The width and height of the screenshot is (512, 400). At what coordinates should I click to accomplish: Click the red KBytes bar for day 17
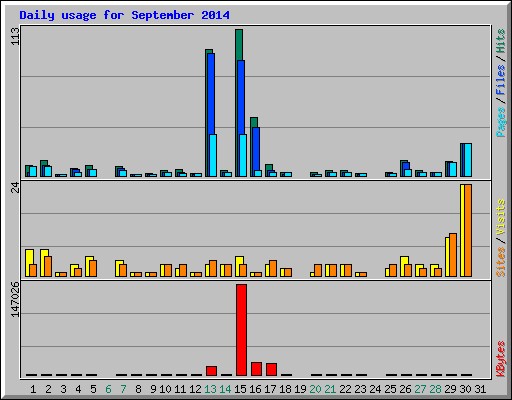(271, 370)
